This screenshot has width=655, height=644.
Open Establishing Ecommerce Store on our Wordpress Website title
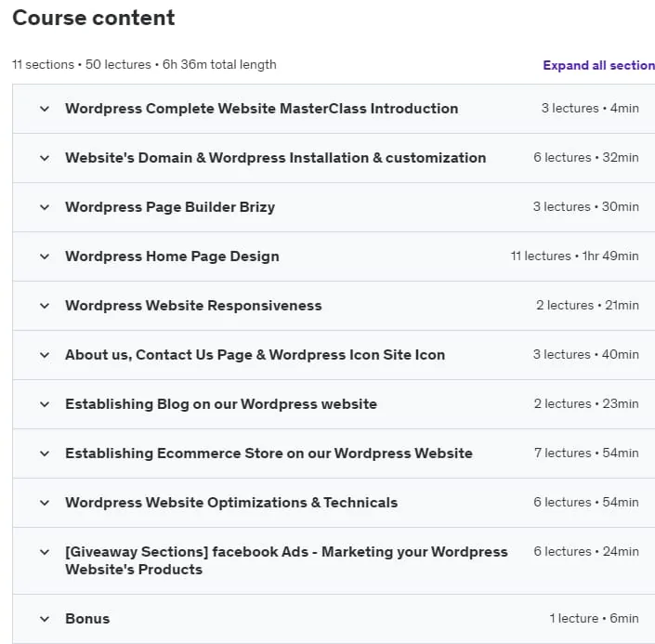269,453
